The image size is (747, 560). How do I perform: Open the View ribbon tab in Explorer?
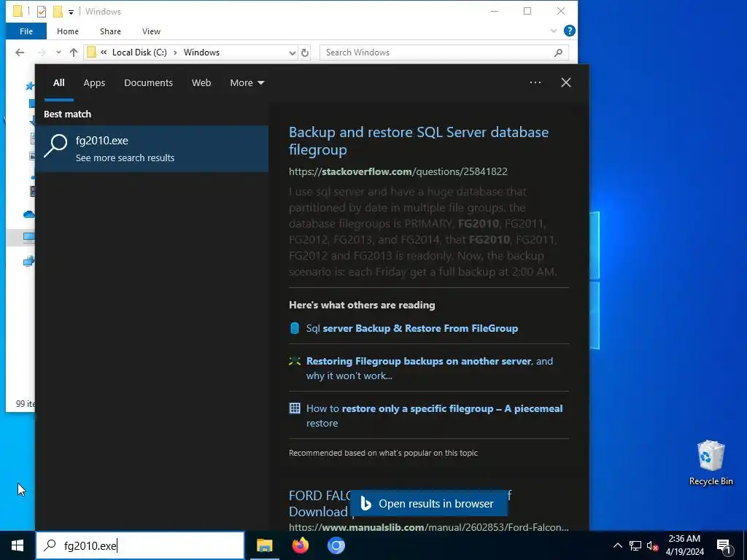151,31
